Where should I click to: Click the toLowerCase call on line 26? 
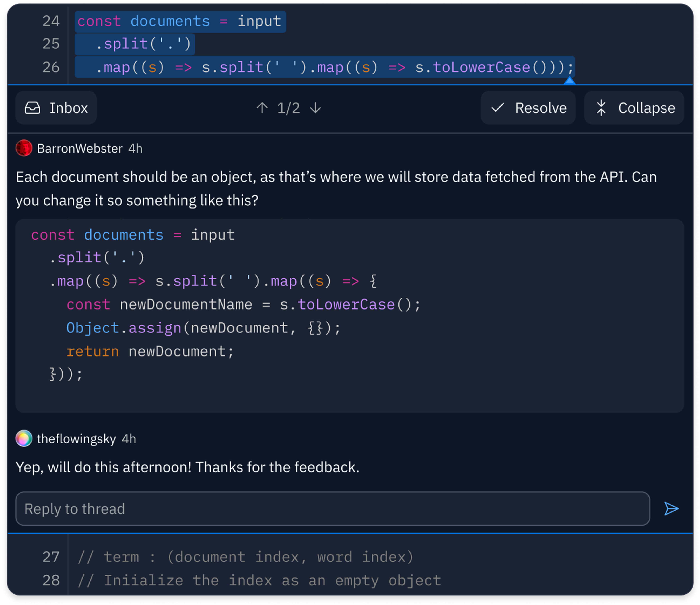481,67
